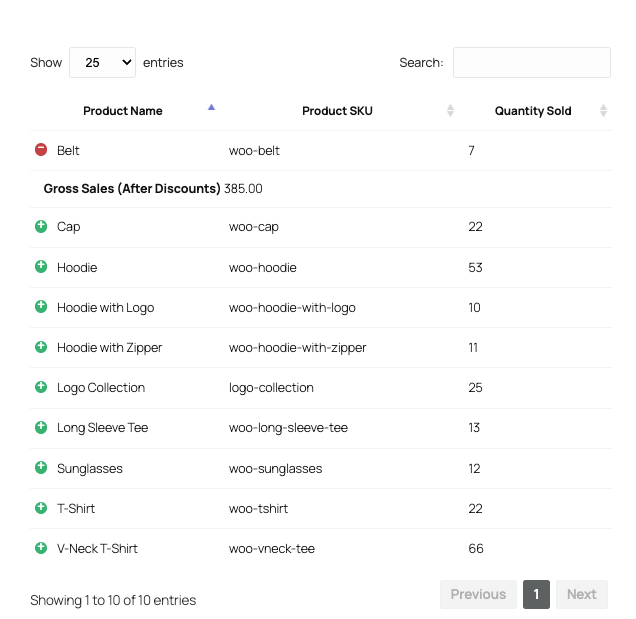Sort by Product SKU column
This screenshot has height=619, width=636.
point(337,111)
